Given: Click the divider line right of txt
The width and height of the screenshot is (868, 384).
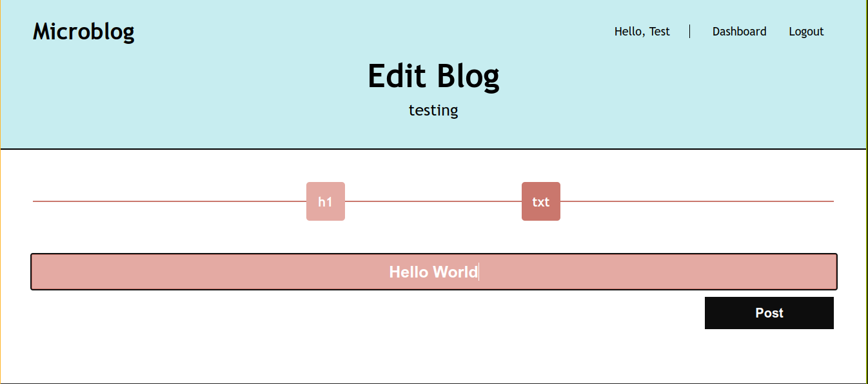Looking at the screenshot, I should point(696,201).
